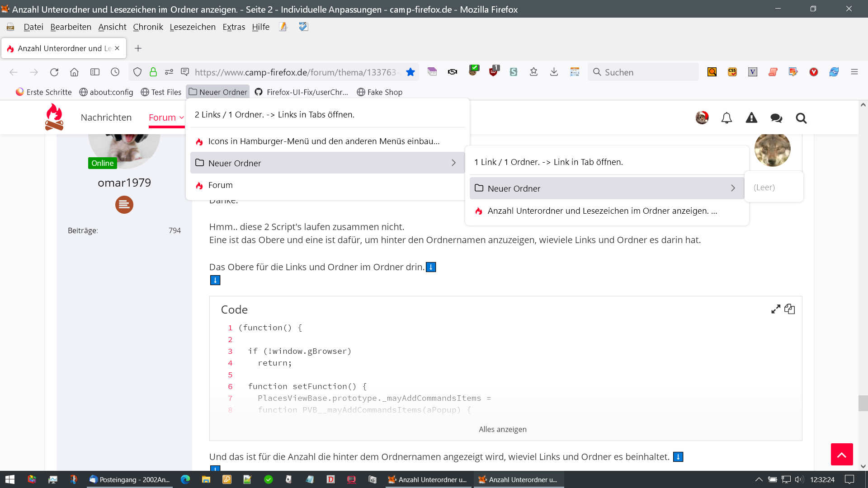The height and width of the screenshot is (488, 868).
Task: Click the home button icon
Action: pyautogui.click(x=75, y=72)
